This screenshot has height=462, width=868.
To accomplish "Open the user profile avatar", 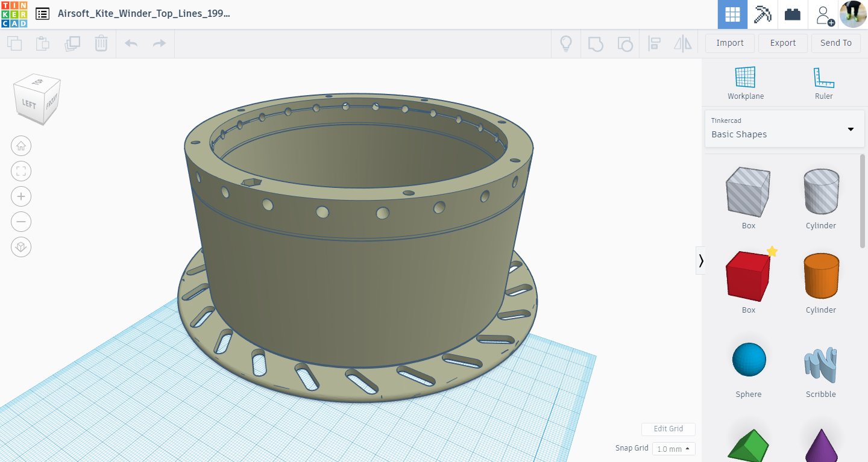I will click(854, 14).
